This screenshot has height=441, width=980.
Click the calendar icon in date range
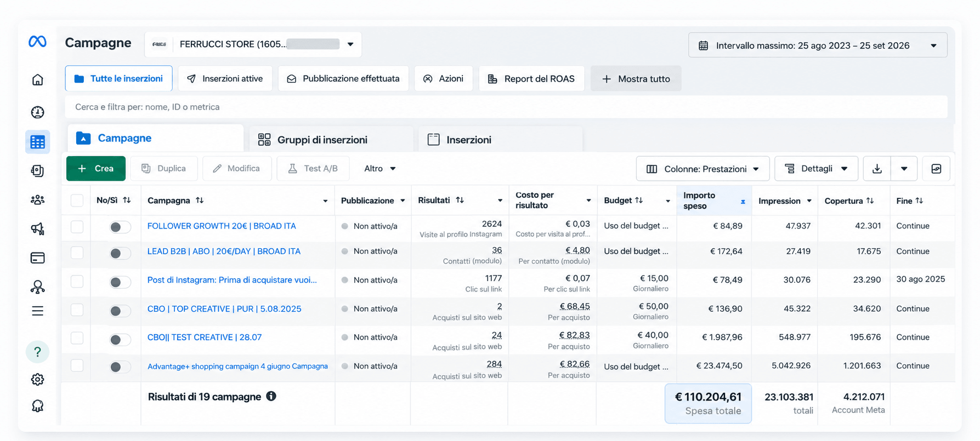703,45
